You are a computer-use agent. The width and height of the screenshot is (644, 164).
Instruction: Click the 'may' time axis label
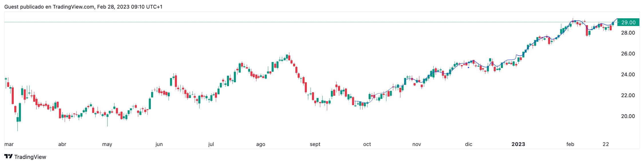pos(107,144)
